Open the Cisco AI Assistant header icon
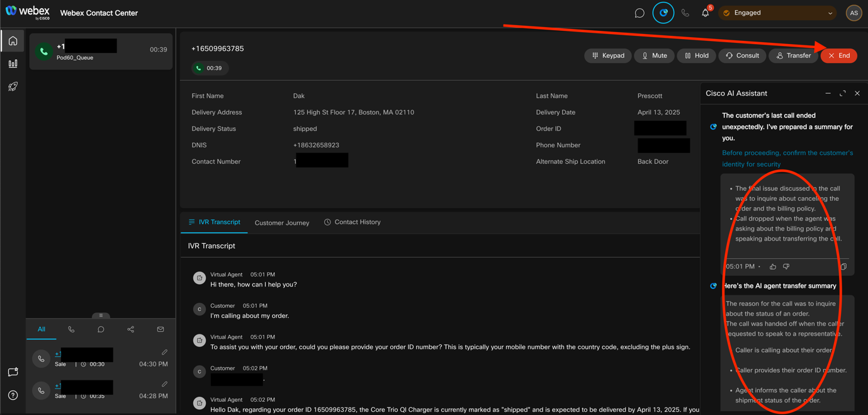 point(663,13)
